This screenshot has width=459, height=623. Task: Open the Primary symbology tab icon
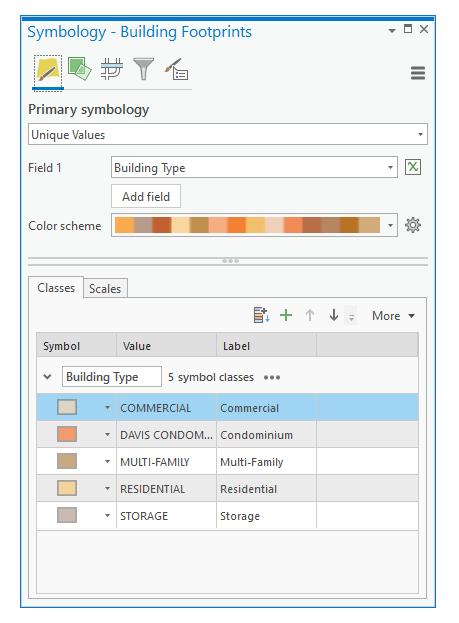point(48,72)
